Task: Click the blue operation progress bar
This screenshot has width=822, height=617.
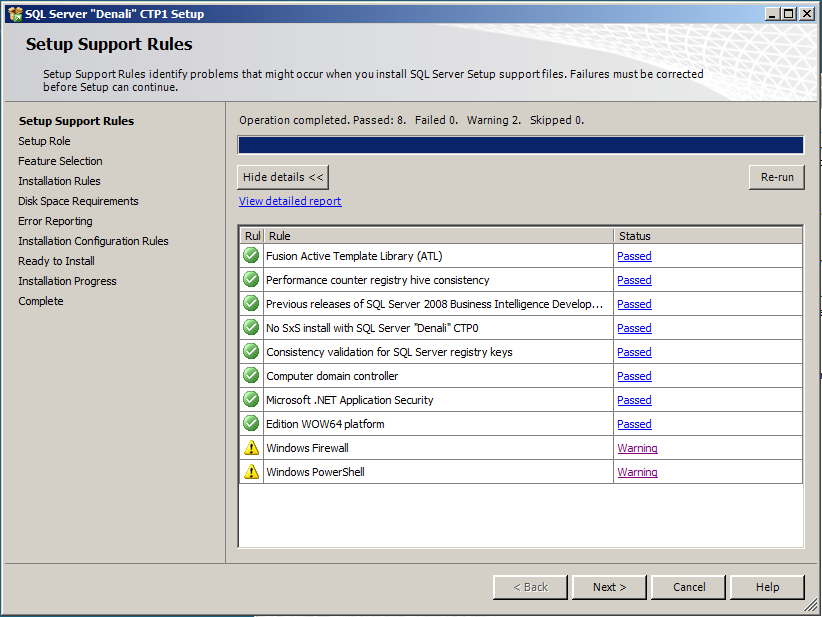Action: coord(520,144)
